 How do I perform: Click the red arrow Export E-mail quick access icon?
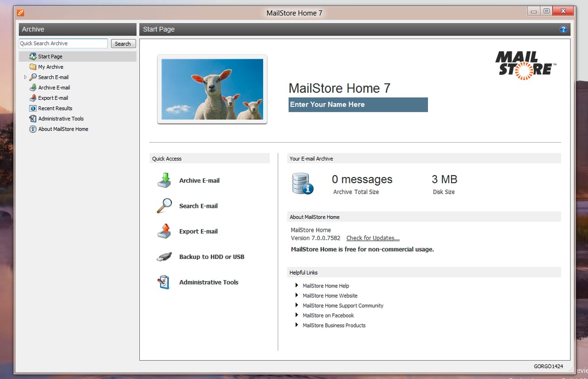[164, 231]
